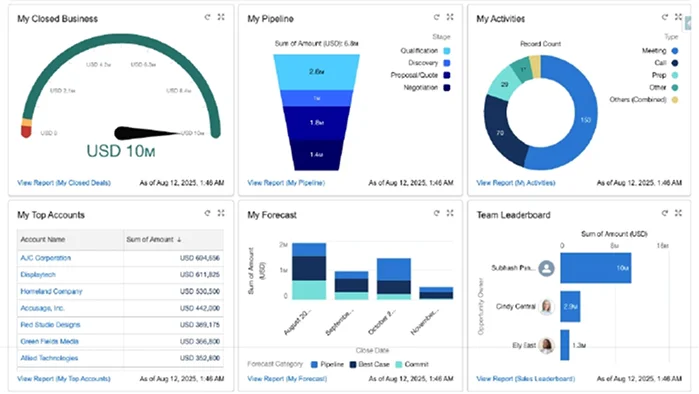Click the 70 Call donut segment
Viewport: 699px width, 394px height.
pos(500,133)
